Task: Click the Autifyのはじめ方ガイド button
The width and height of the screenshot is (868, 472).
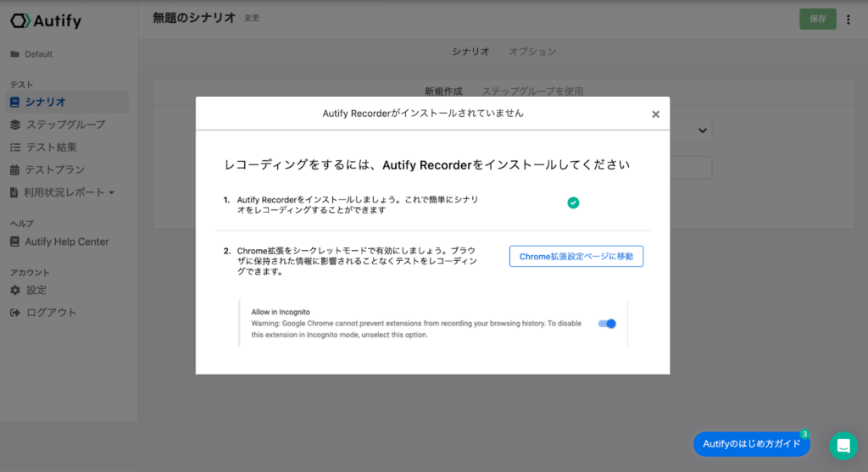Action: (x=751, y=444)
